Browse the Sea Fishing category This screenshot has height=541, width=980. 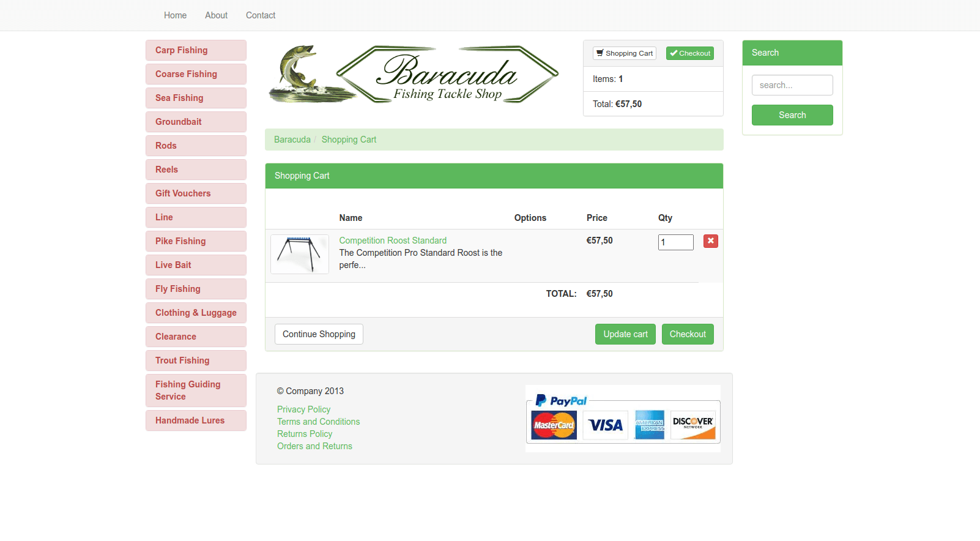196,98
